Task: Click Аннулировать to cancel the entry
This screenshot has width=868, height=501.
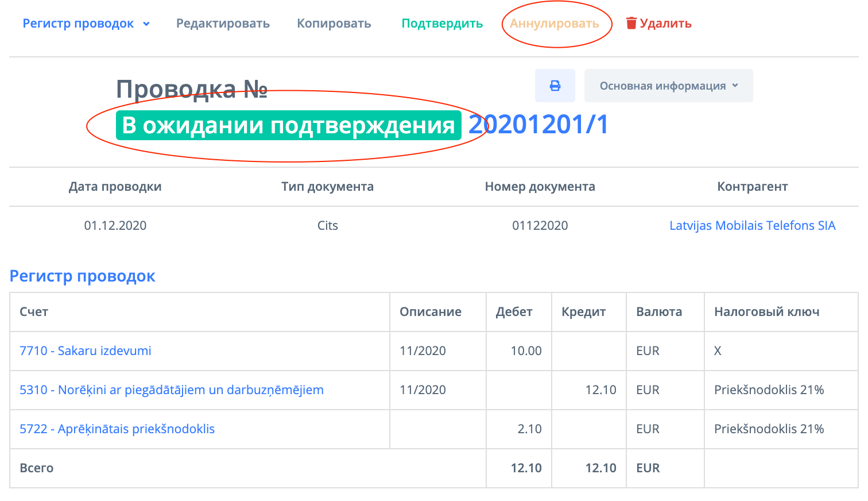Action: coord(555,24)
